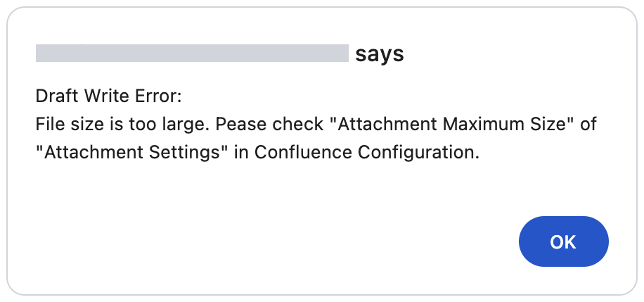Click the word "Pease" in the message
The height and width of the screenshot is (302, 644).
[238, 125]
